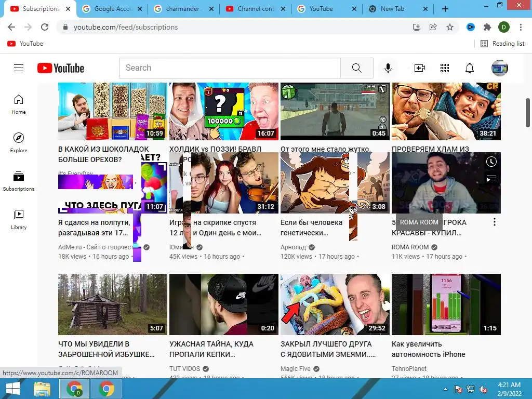532x399 pixels.
Task: Click the search magnifier button
Action: 356,68
